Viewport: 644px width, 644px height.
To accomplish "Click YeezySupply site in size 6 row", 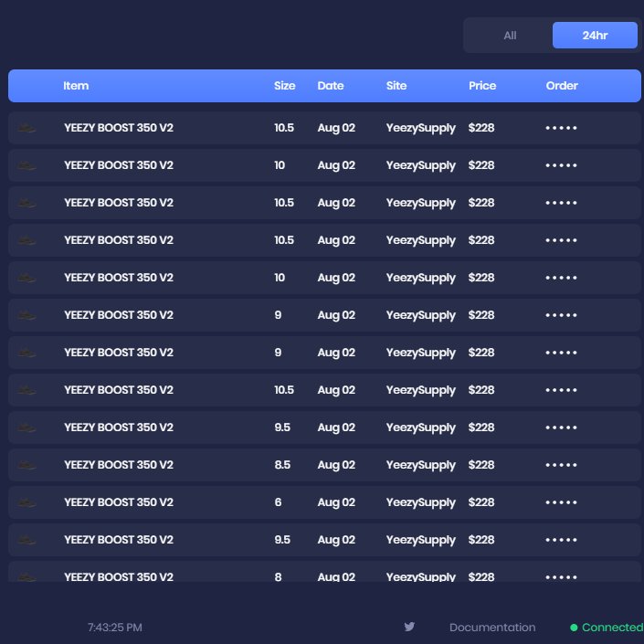I will (420, 502).
